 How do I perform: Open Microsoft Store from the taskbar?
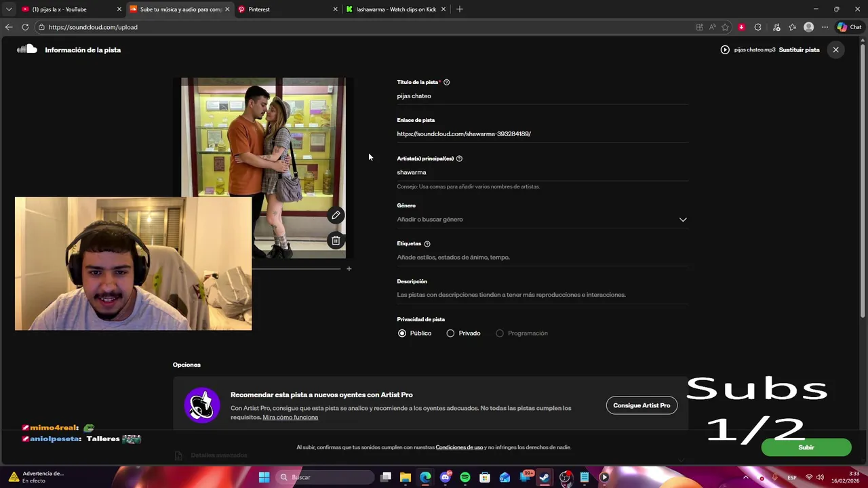pyautogui.click(x=485, y=477)
